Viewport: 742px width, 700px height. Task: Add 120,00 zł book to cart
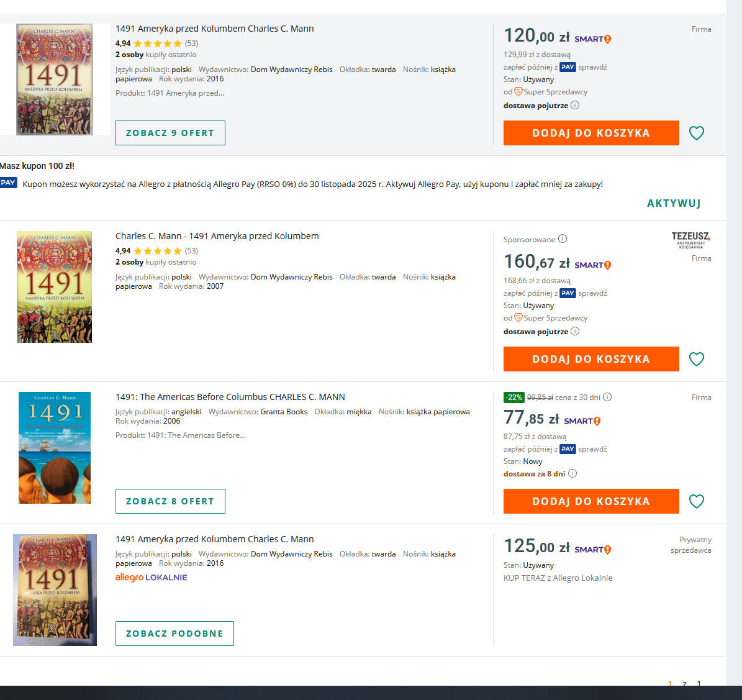(590, 133)
